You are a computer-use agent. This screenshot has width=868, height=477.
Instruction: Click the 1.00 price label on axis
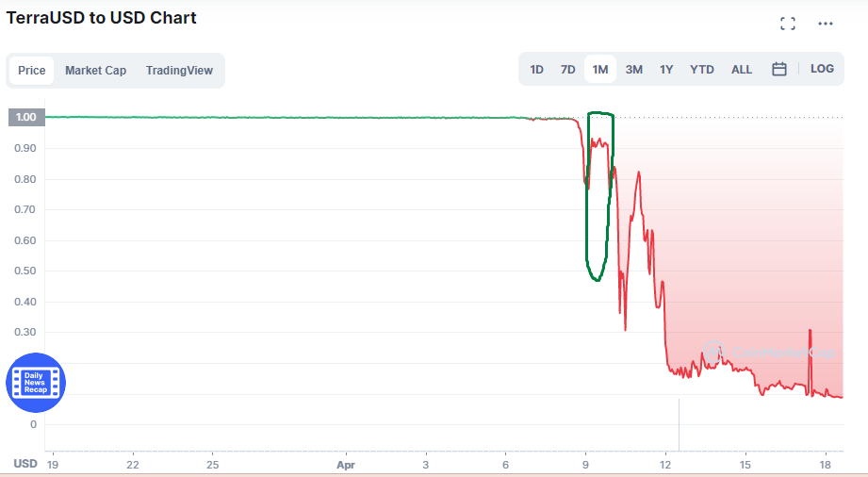[x=26, y=117]
